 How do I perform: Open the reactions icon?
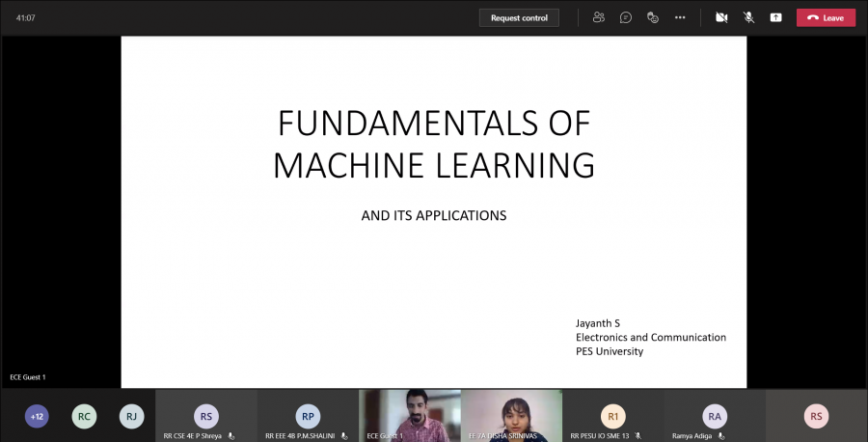[x=653, y=17]
